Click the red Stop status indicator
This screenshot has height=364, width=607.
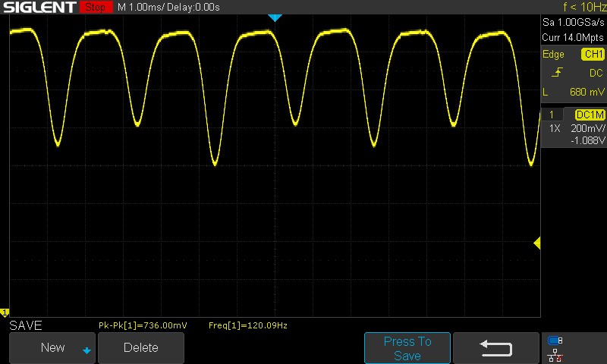(96, 7)
